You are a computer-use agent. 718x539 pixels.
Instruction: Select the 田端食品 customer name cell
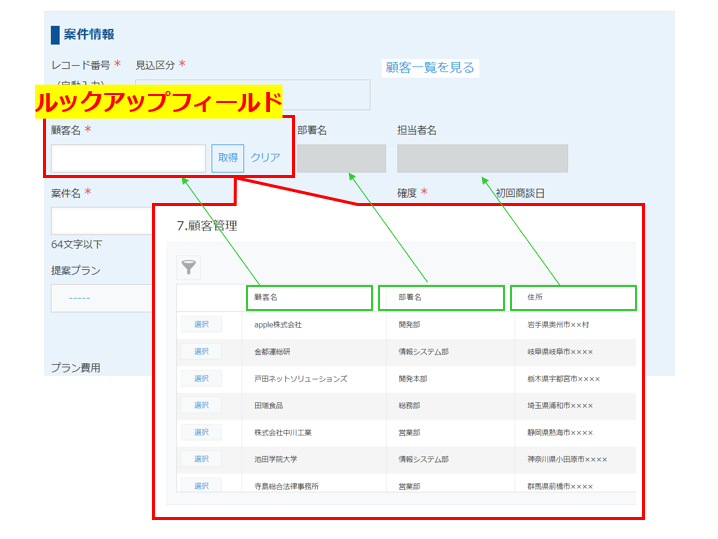(x=269, y=406)
